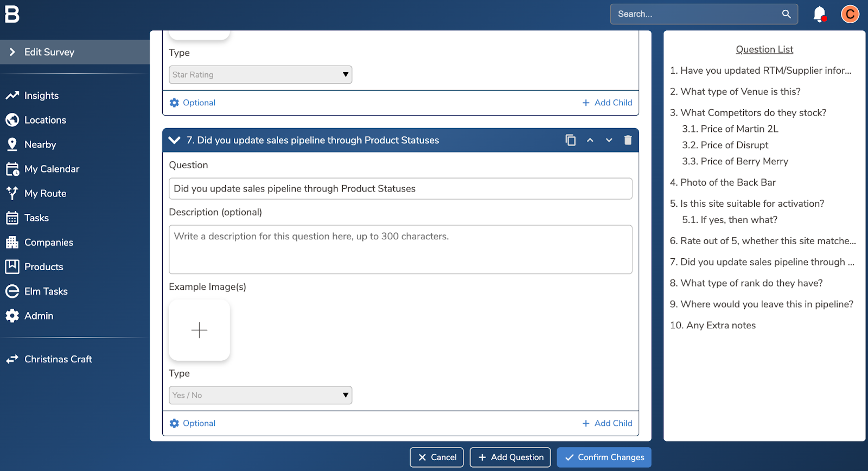Move question 7 down with arrow icon

609,140
